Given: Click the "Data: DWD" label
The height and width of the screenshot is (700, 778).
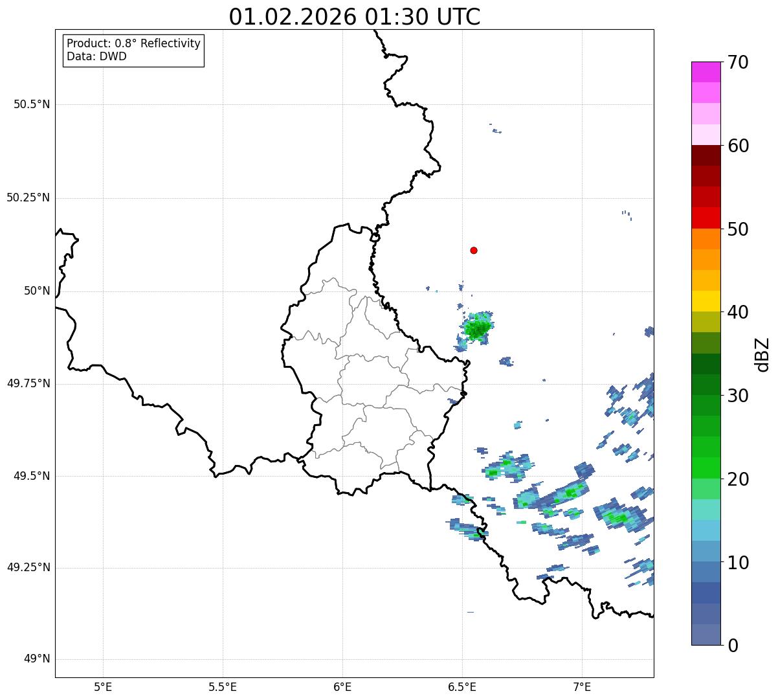Looking at the screenshot, I should 97,56.
